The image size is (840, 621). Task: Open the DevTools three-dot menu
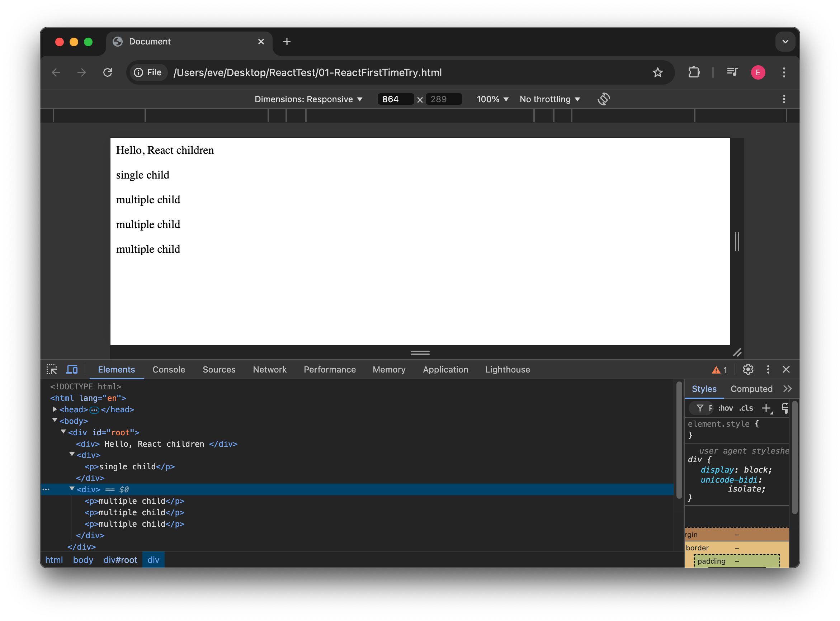pos(768,370)
